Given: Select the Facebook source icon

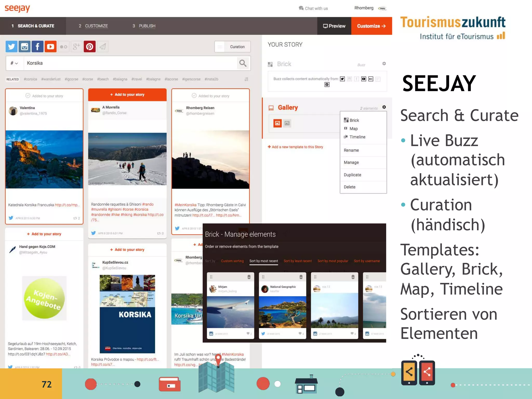Looking at the screenshot, I should (x=37, y=47).
